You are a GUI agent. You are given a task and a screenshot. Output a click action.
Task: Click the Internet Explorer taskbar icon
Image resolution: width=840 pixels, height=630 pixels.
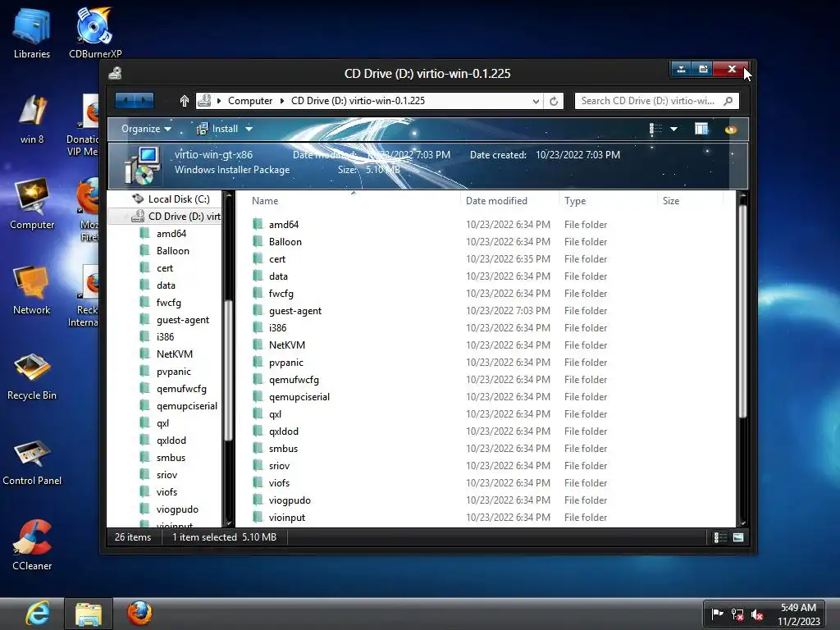click(x=38, y=614)
